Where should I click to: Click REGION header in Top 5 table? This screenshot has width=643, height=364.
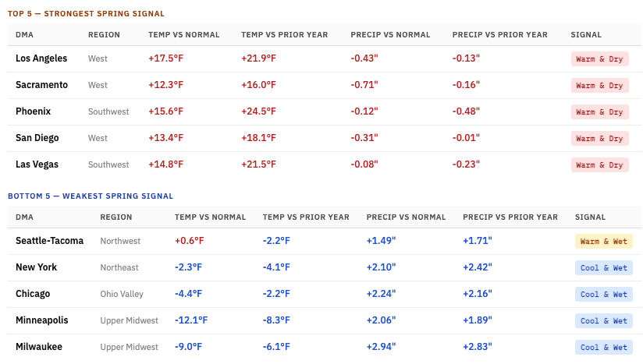[104, 35]
